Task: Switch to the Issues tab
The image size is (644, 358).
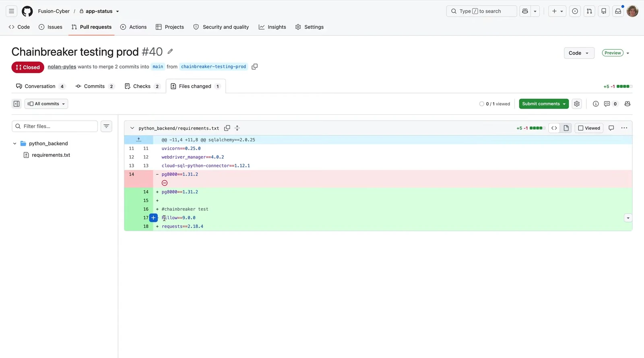Action: 51,27
